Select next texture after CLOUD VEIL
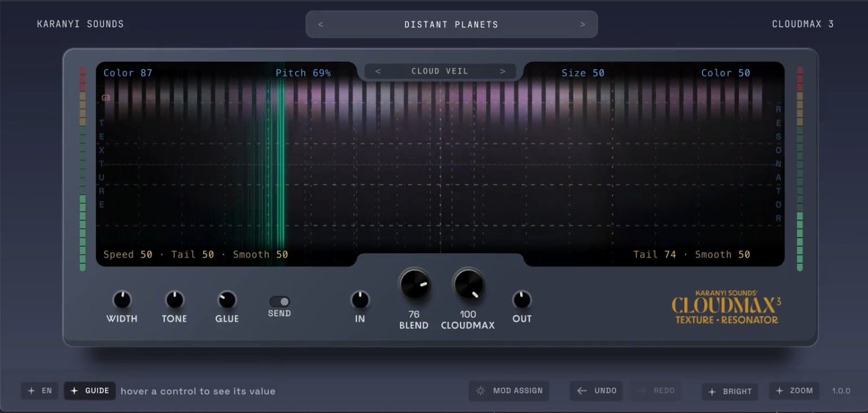The height and width of the screenshot is (413, 868). click(503, 71)
